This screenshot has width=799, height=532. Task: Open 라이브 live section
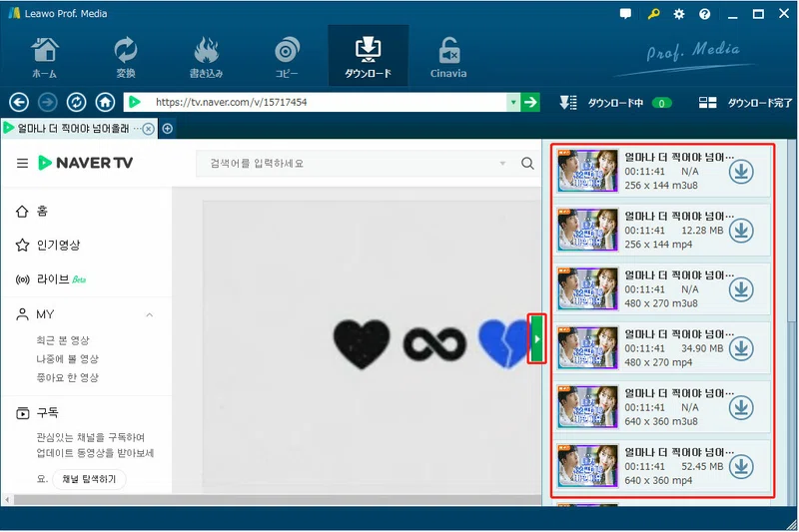tap(51, 279)
